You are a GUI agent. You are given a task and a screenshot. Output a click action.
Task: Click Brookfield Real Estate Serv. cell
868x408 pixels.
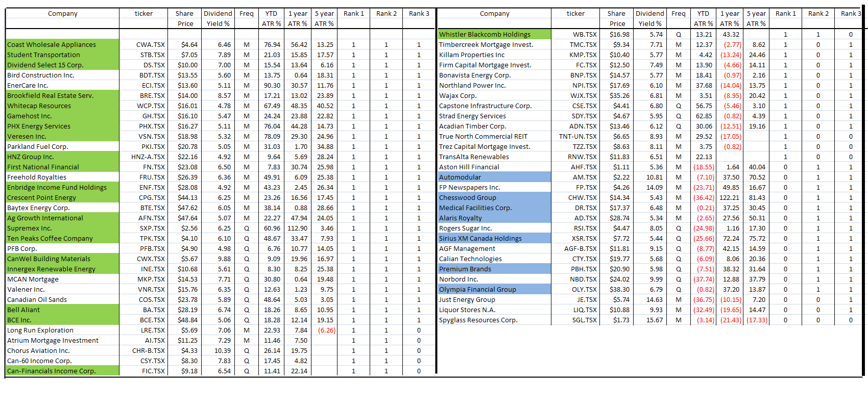[62, 95]
